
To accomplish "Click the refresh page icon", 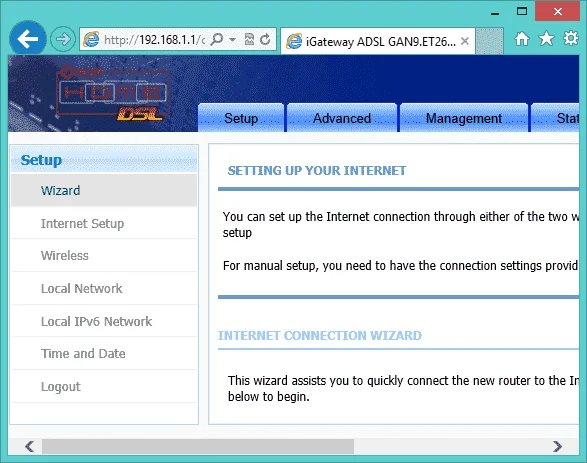I will [265, 39].
